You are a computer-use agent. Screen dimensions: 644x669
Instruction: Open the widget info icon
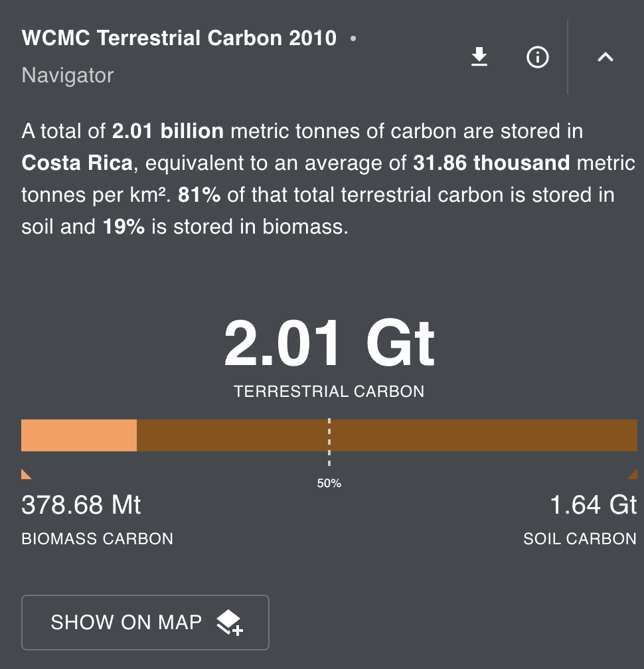coord(537,58)
